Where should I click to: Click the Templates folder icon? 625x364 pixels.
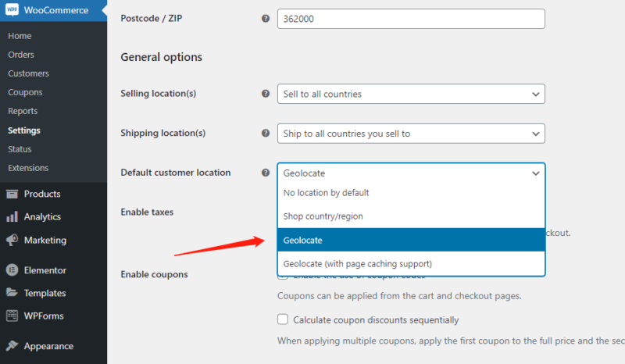coord(12,294)
